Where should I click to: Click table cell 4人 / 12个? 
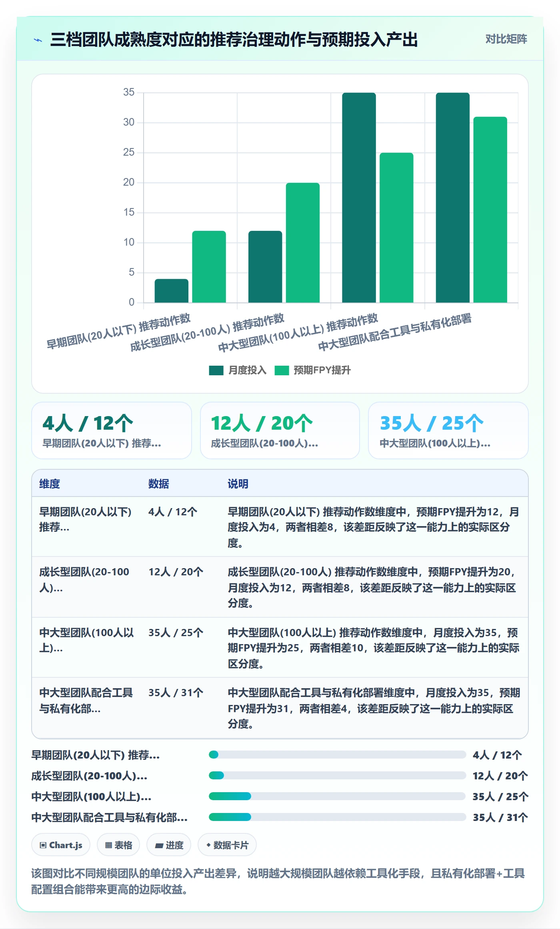point(173,512)
